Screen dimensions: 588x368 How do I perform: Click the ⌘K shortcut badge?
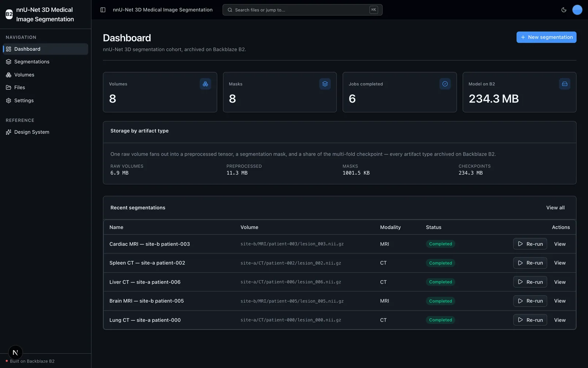[374, 10]
